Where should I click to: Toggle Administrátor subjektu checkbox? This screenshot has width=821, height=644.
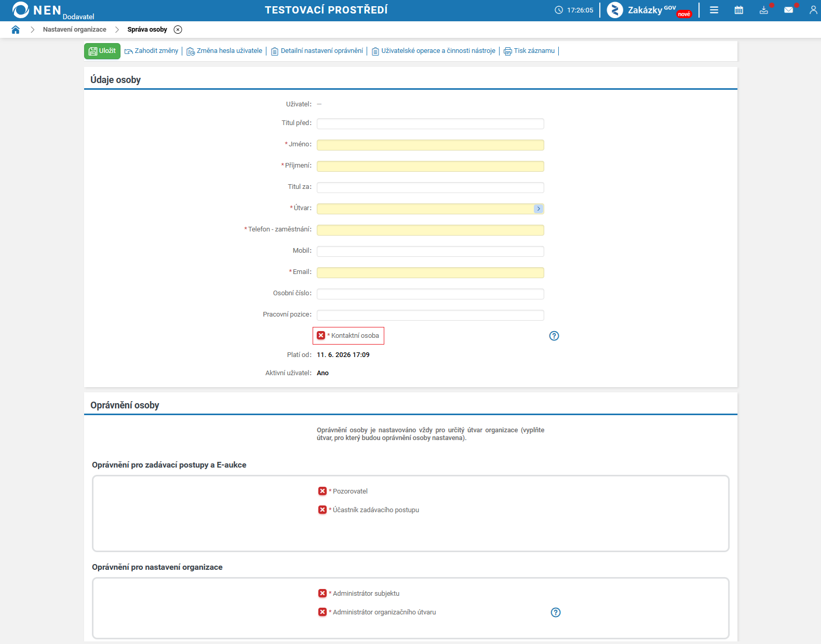tap(322, 593)
